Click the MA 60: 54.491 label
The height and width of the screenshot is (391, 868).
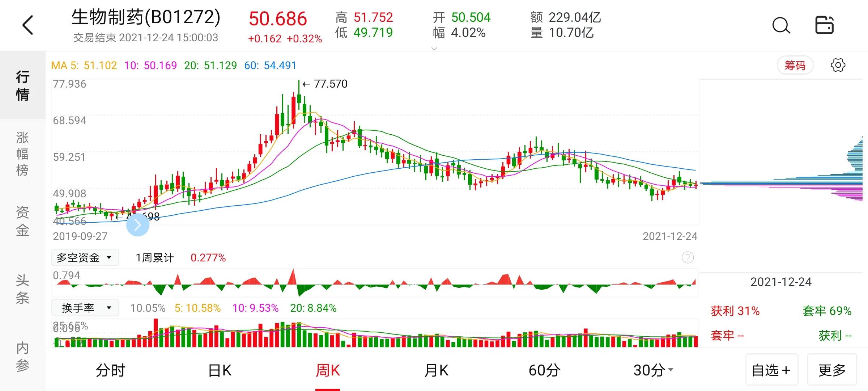(270, 66)
